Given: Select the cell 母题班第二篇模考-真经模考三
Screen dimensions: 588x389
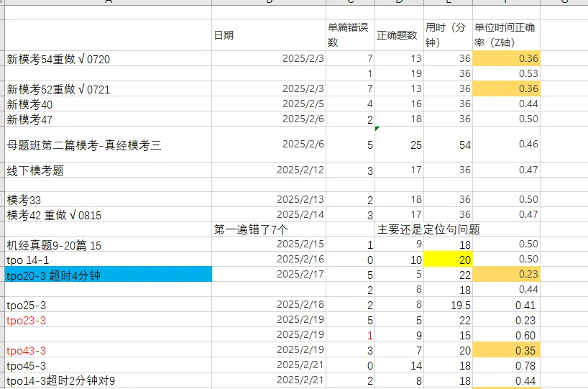Looking at the screenshot, I should [x=108, y=145].
